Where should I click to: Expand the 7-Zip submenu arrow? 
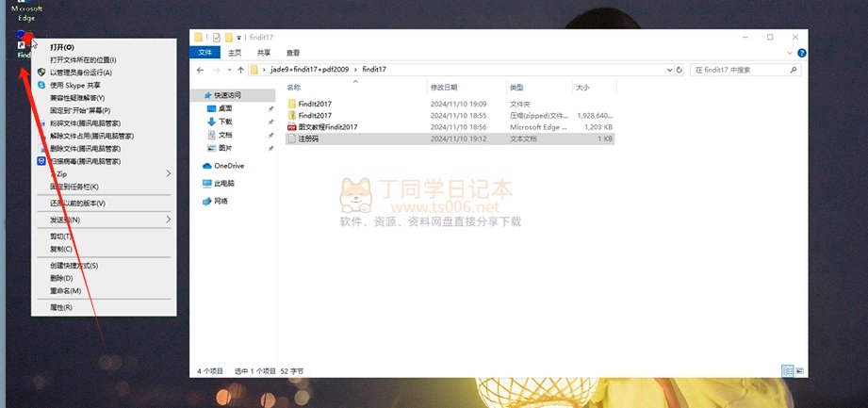click(169, 173)
